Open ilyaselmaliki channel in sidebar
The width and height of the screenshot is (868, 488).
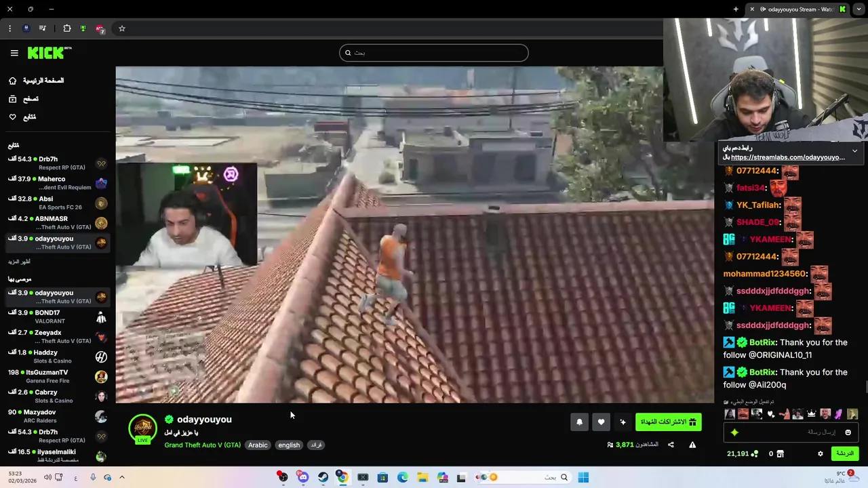[x=58, y=455]
